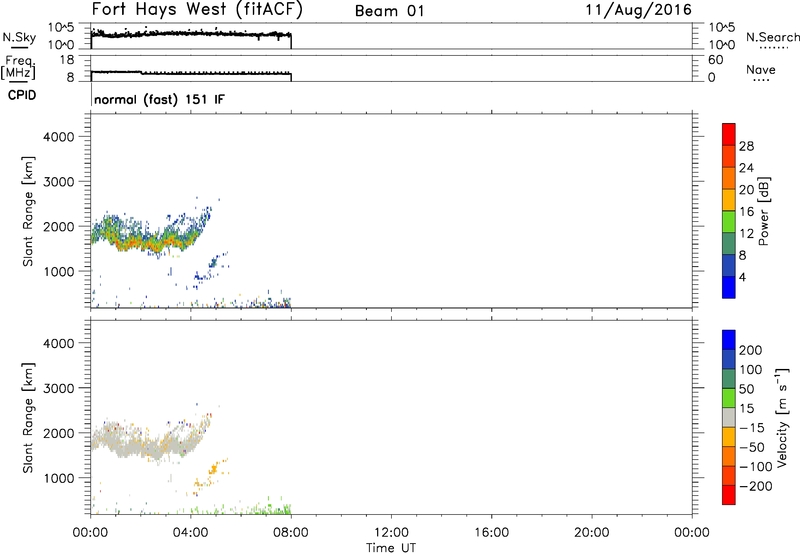Image resolution: width=800 pixels, height=554 pixels.
Task: Click the '60' Nave axis value
Action: 715,60
